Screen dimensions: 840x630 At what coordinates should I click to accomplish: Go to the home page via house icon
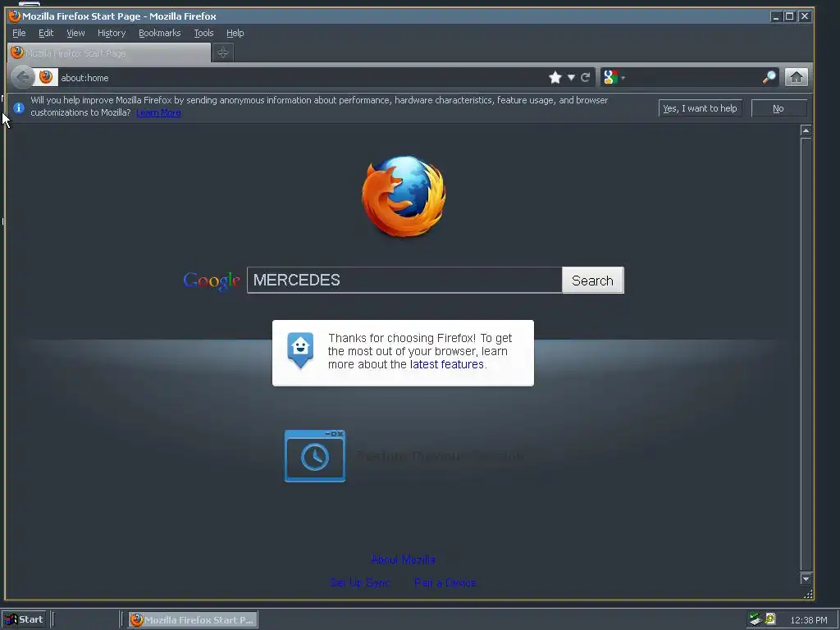click(796, 78)
